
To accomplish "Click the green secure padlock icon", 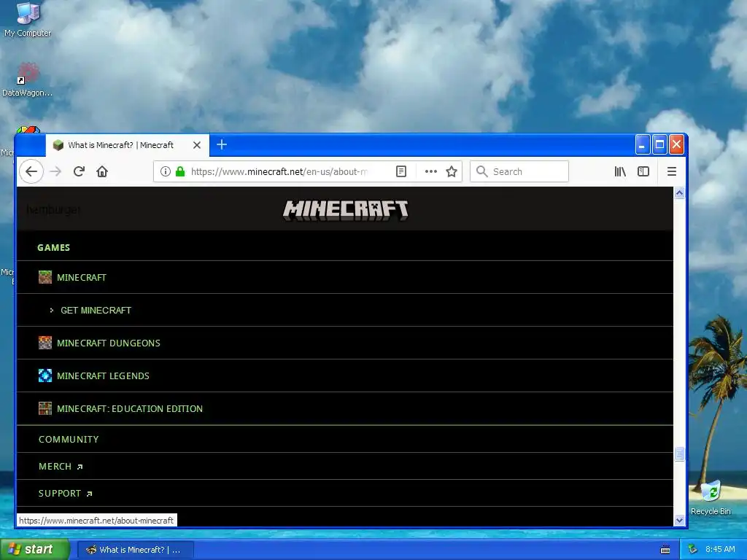I will tap(180, 171).
